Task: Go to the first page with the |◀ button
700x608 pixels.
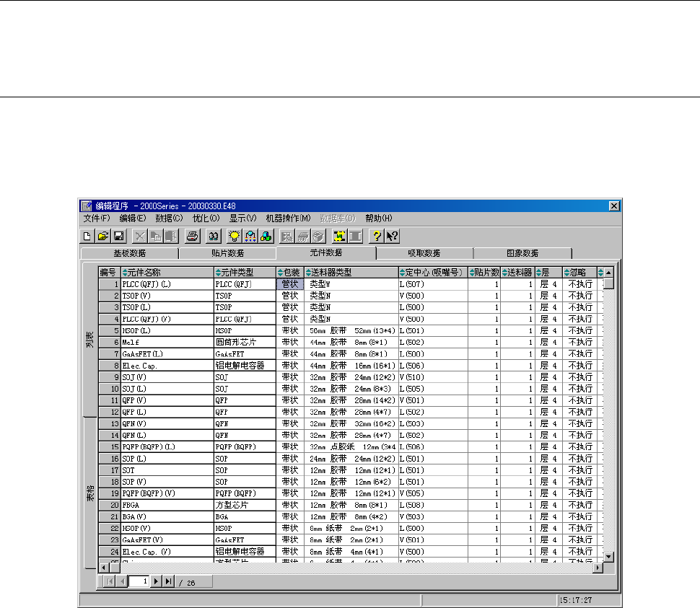Action: click(x=110, y=581)
